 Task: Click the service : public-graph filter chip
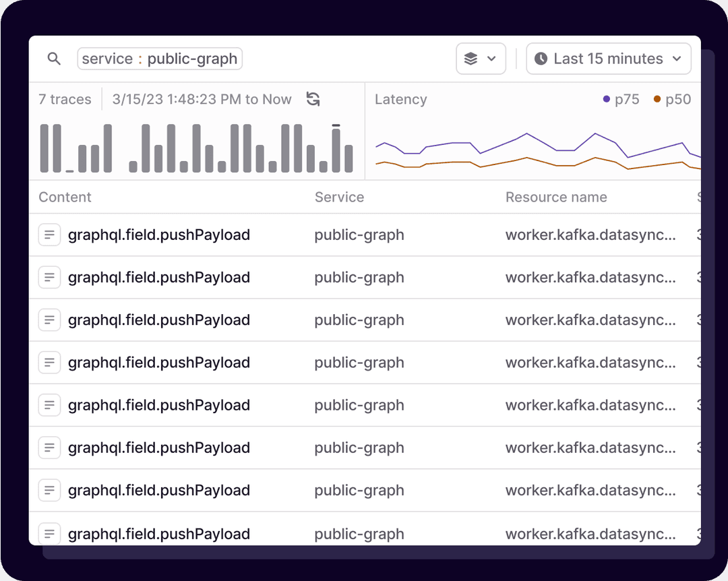click(160, 59)
